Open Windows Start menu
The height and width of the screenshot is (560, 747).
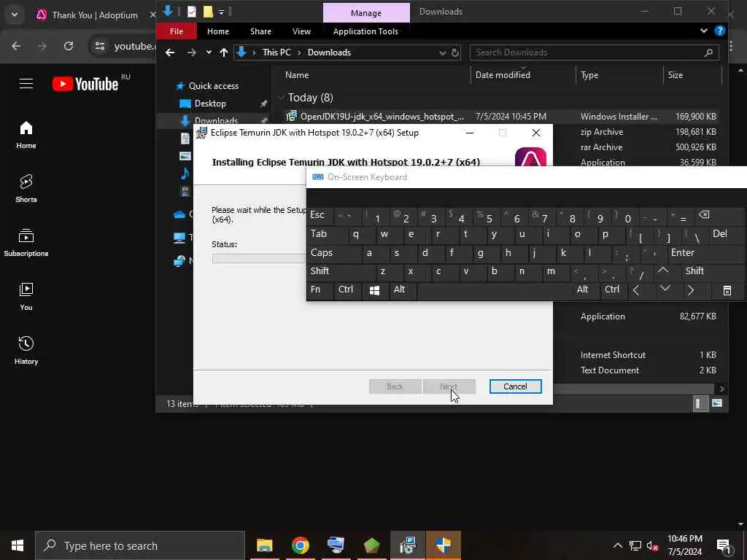(18, 545)
